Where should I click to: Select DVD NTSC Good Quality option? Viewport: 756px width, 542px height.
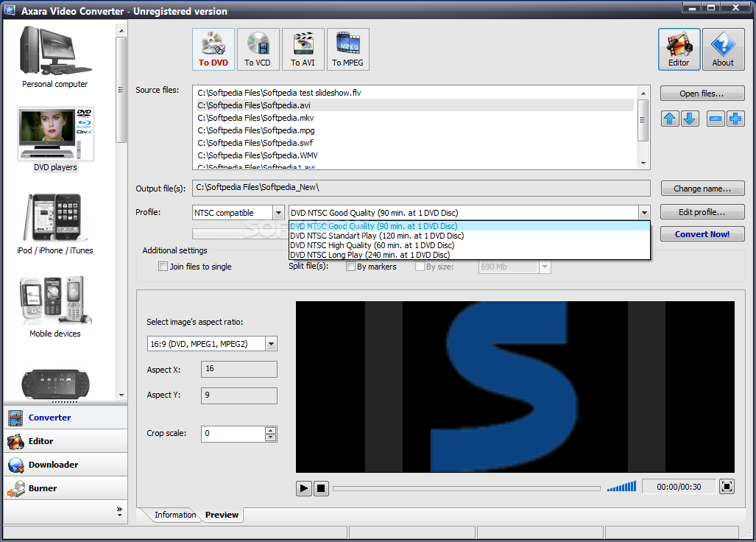(469, 226)
